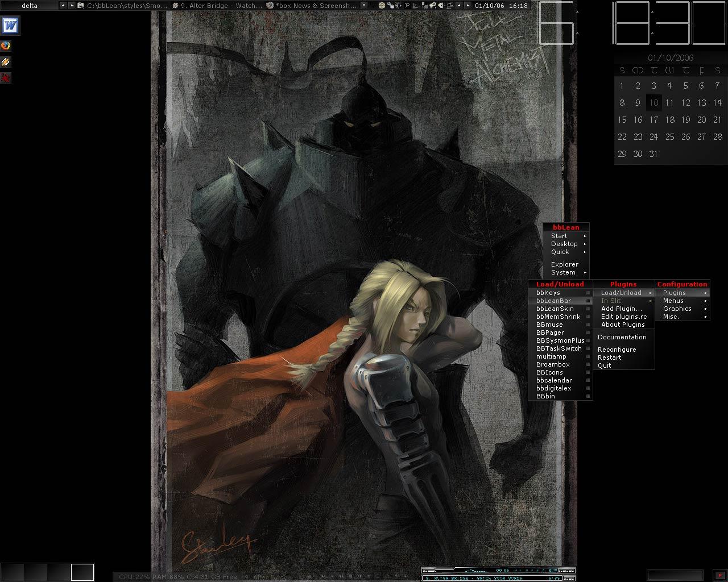728x582 pixels.
Task: Click the CPU and RAM monitor text
Action: 178,577
